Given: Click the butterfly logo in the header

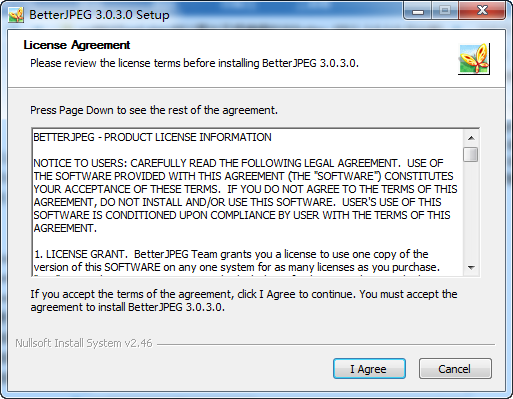Looking at the screenshot, I should [x=474, y=59].
